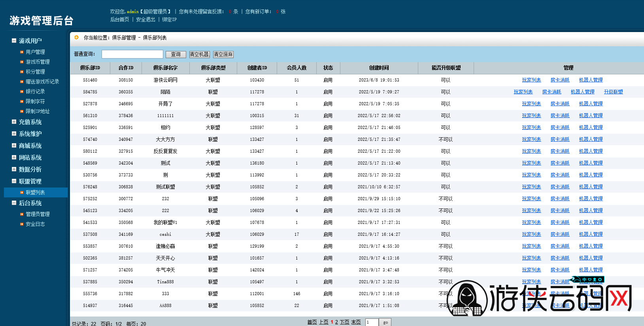Image resolution: width=644 pixels, height=326 pixels.
Task: Open 机器人管理 for club 游侠云码网
Action: pos(591,80)
